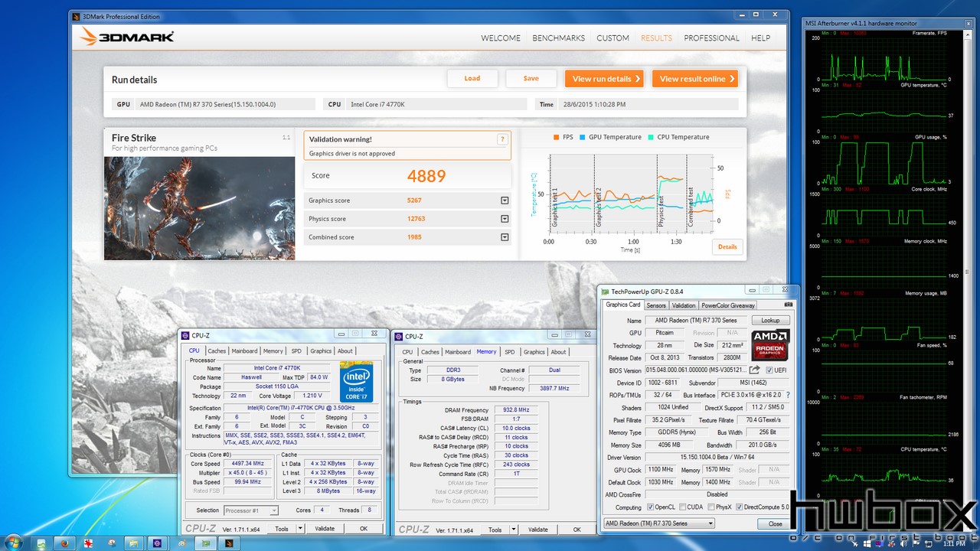This screenshot has height=551, width=980.
Task: Click the orange FPS legend swatch
Action: point(556,137)
